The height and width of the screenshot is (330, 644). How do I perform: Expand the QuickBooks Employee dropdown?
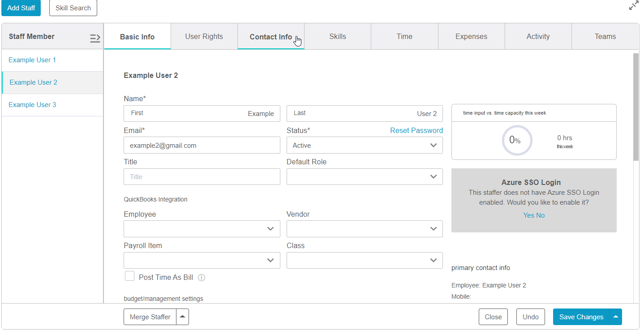202,229
